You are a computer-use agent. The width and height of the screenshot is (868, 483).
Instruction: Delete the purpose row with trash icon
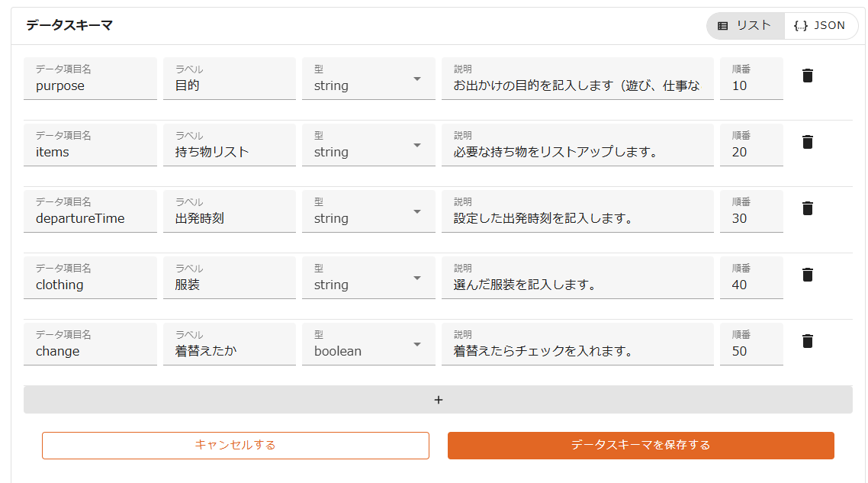808,76
